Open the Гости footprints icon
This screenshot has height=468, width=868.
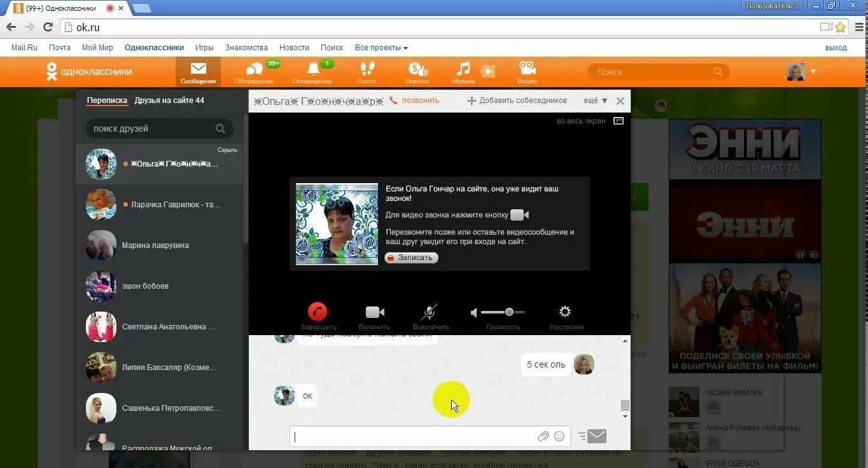[367, 69]
